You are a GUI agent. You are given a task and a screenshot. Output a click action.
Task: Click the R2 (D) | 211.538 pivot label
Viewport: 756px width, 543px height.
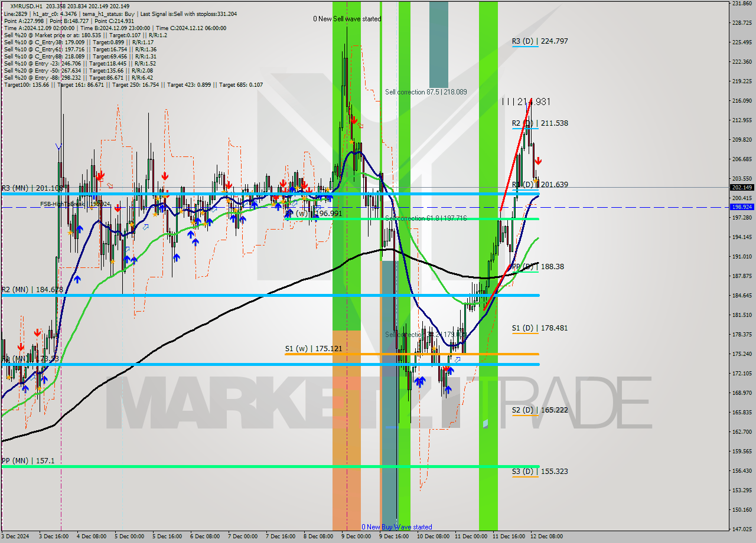[x=540, y=123]
